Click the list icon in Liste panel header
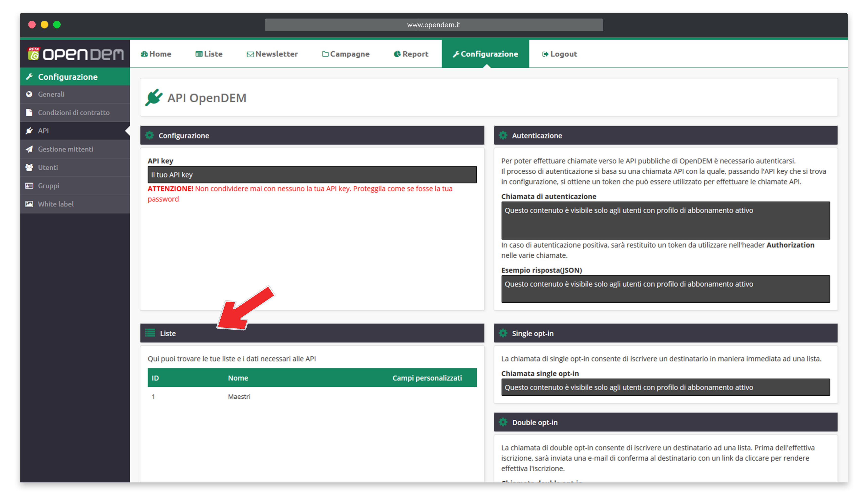 click(150, 333)
